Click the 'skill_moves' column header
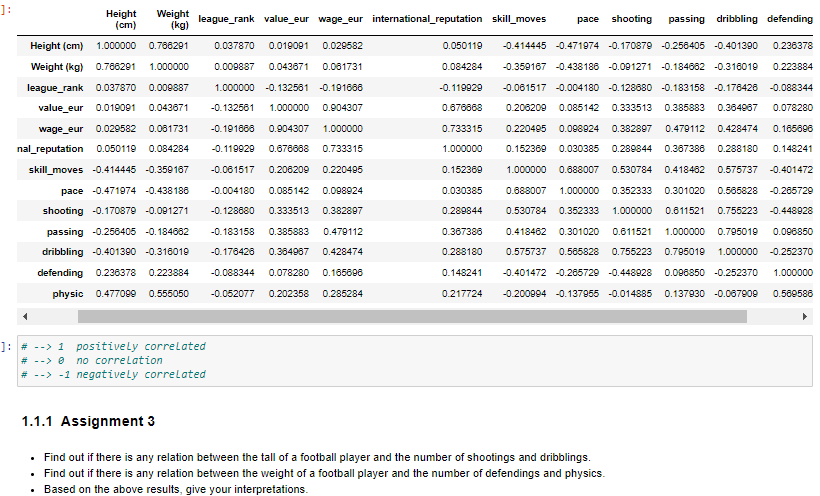Viewport: 820px width, 496px height. [x=519, y=19]
